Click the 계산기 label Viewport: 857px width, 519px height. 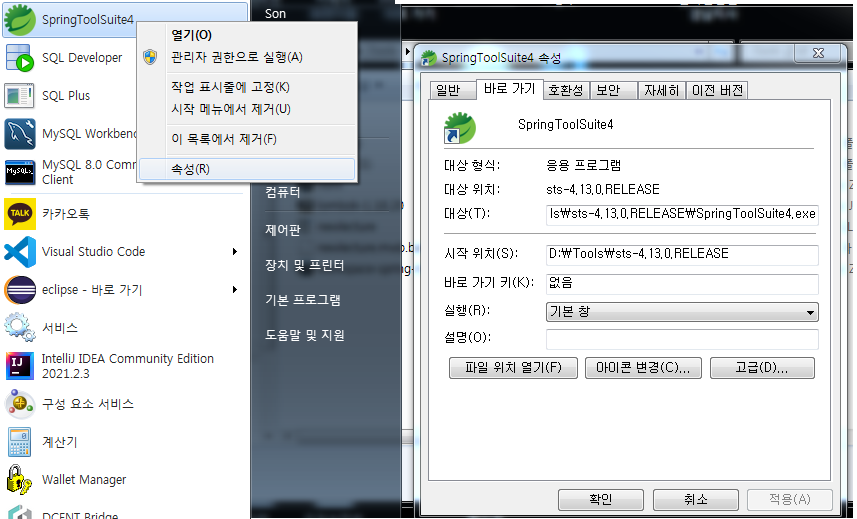pos(60,442)
